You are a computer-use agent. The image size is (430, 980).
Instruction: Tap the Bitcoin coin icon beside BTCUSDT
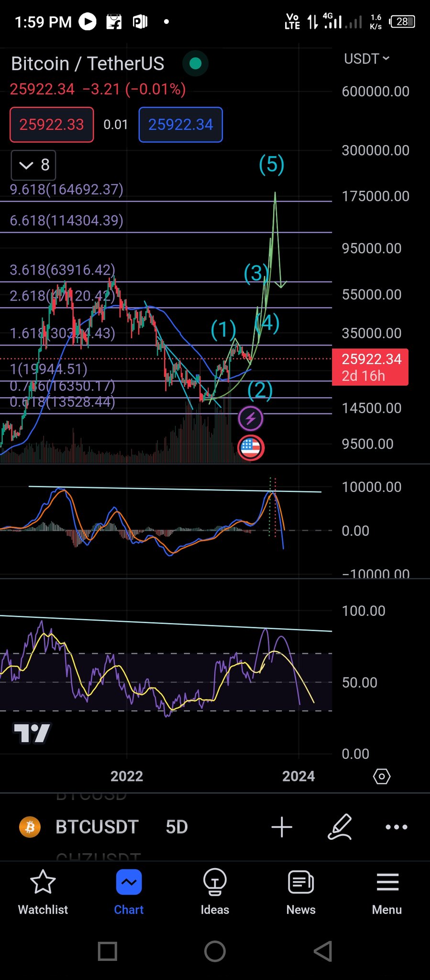(30, 827)
